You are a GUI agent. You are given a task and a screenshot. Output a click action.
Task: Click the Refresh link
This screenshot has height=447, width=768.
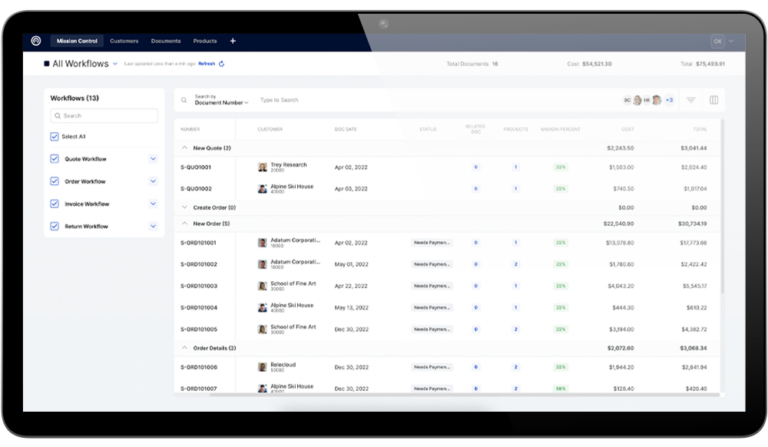pos(207,64)
